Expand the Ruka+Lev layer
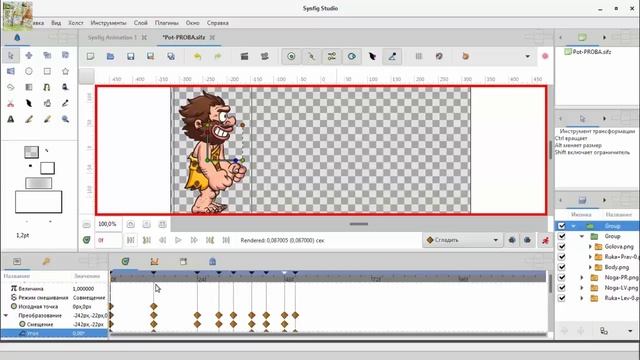The height and width of the screenshot is (360, 640). click(x=582, y=298)
